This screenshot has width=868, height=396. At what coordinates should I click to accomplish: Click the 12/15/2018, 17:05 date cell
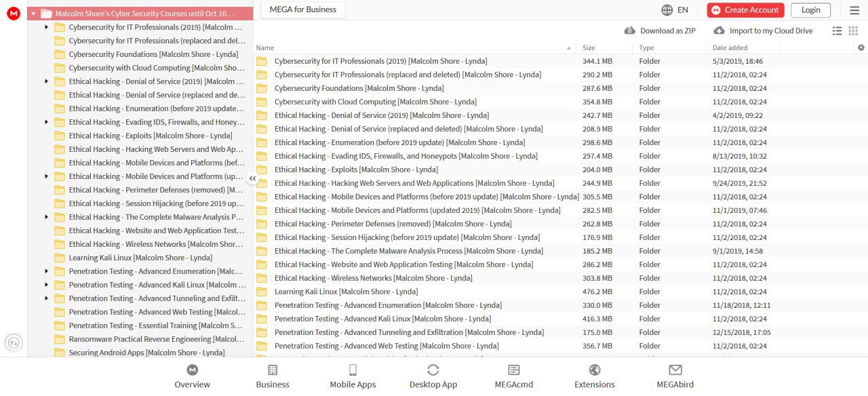(x=741, y=332)
